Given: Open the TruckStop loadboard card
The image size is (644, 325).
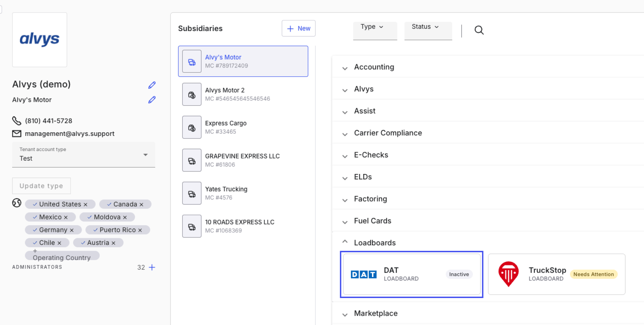Looking at the screenshot, I should coord(557,274).
